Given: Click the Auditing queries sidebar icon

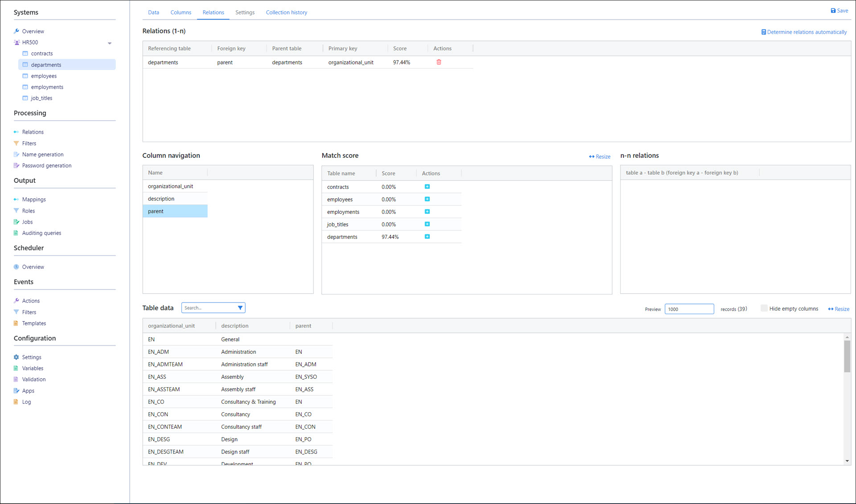Looking at the screenshot, I should click(x=16, y=233).
